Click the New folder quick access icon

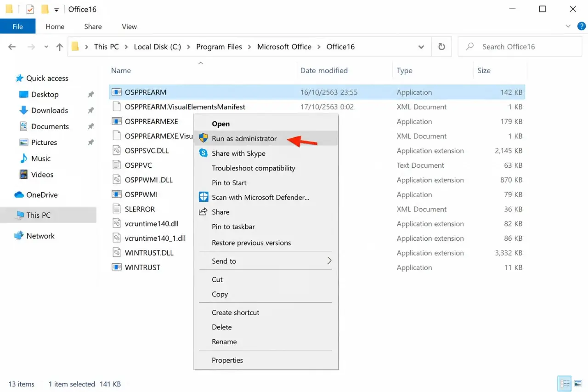(x=45, y=9)
